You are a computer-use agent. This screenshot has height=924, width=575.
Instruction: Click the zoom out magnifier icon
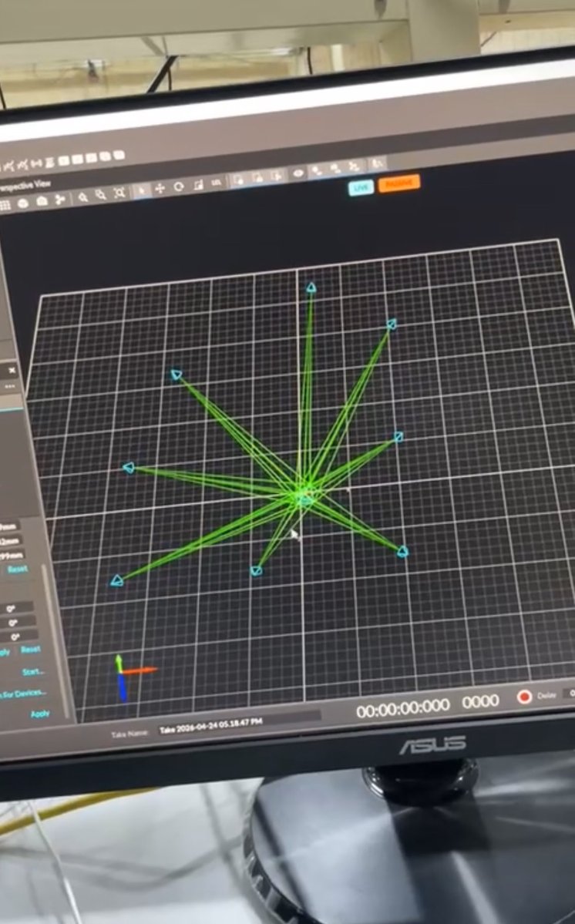pos(101,195)
